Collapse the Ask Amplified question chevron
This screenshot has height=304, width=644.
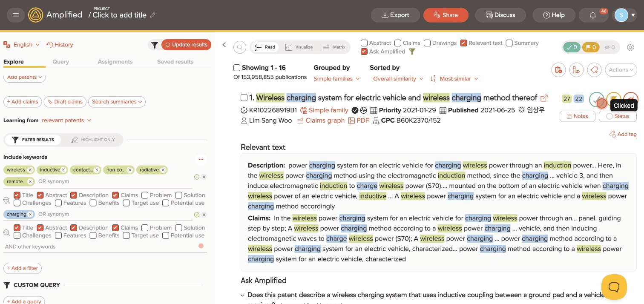tap(242, 295)
